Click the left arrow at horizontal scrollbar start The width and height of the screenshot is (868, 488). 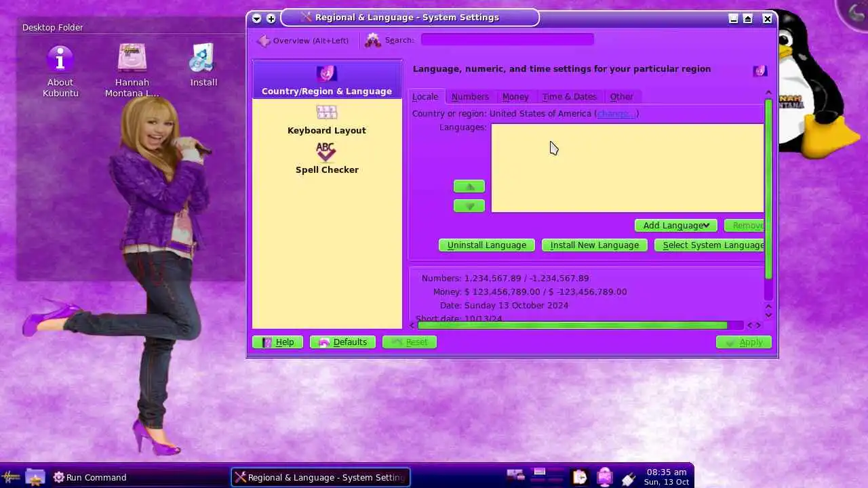[x=412, y=325]
